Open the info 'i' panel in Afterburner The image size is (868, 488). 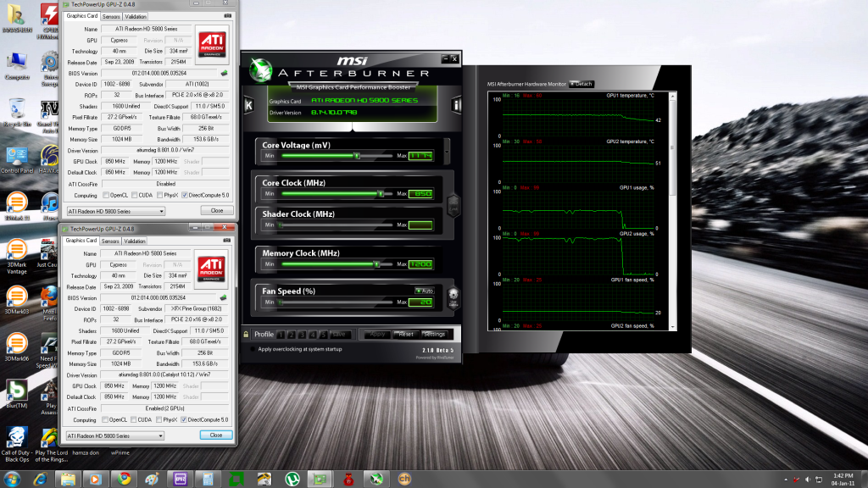[456, 105]
